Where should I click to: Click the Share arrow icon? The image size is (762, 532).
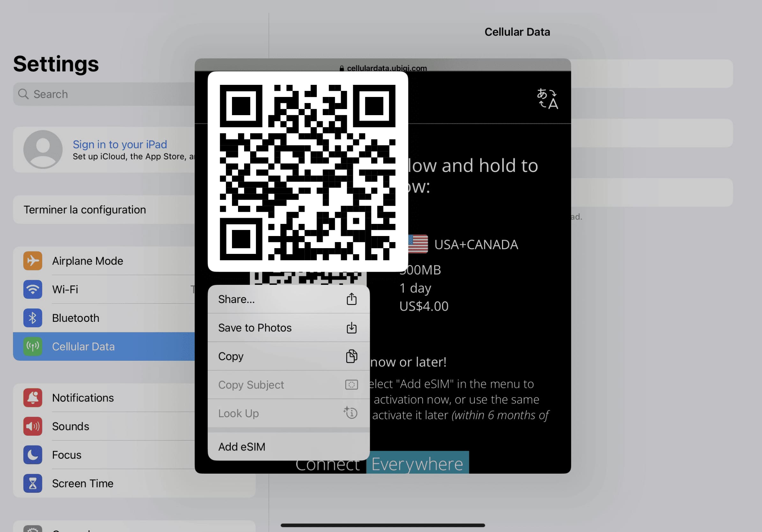(351, 299)
